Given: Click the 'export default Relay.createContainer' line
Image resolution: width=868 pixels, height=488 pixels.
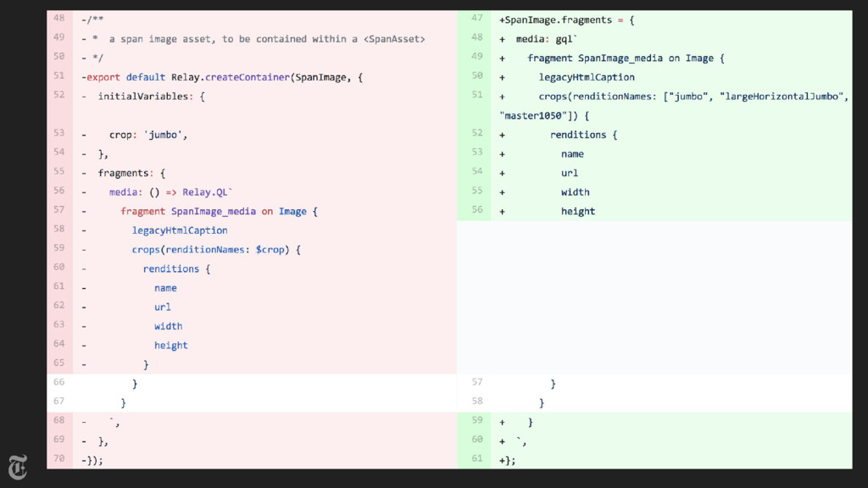Looking at the screenshot, I should tap(222, 77).
